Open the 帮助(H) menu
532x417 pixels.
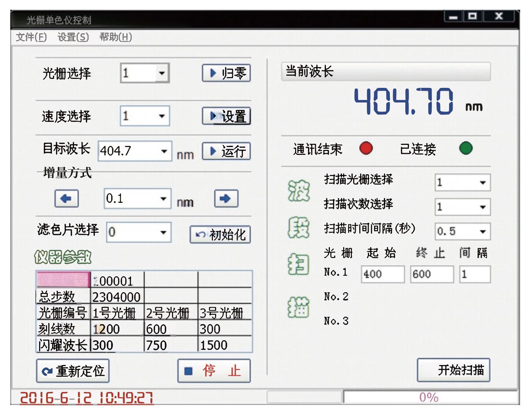coord(116,36)
